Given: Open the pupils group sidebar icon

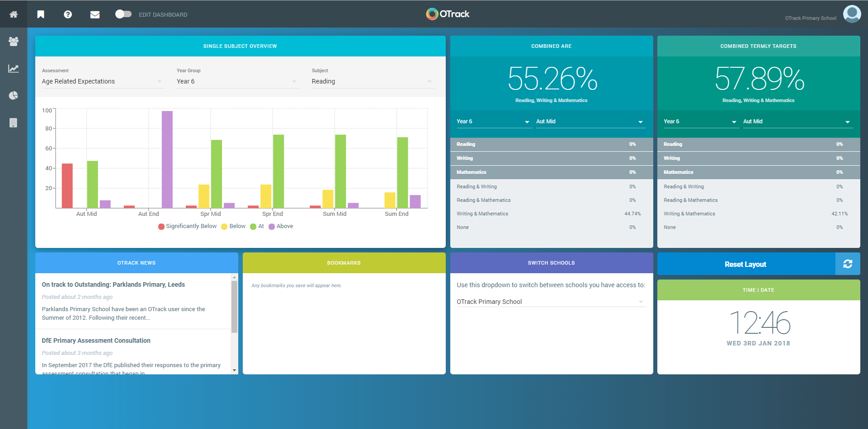Looking at the screenshot, I should tap(14, 42).
